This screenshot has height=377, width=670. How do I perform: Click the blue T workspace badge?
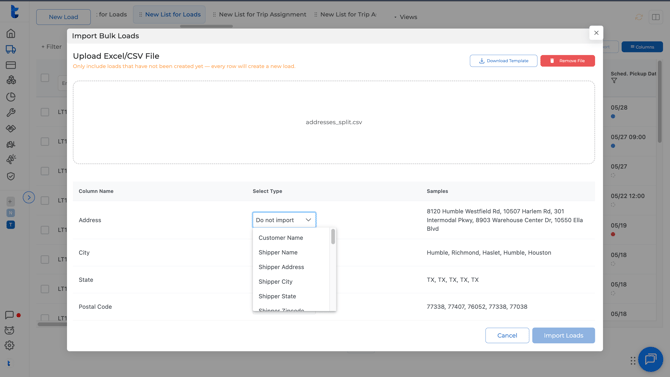(x=11, y=224)
